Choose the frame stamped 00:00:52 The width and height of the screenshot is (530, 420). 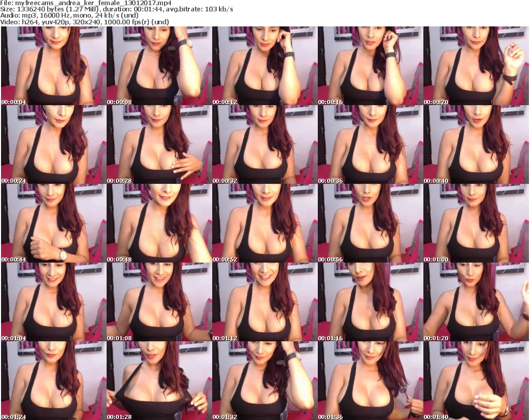point(264,223)
